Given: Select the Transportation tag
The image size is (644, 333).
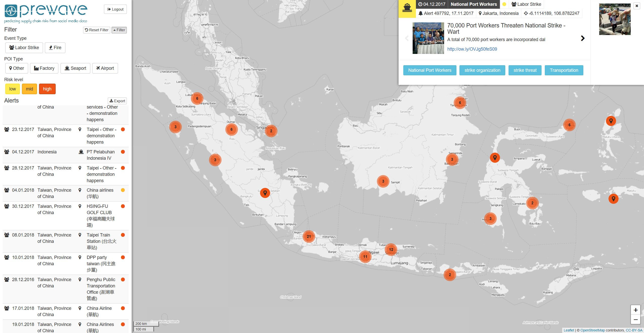Looking at the screenshot, I should (564, 70).
